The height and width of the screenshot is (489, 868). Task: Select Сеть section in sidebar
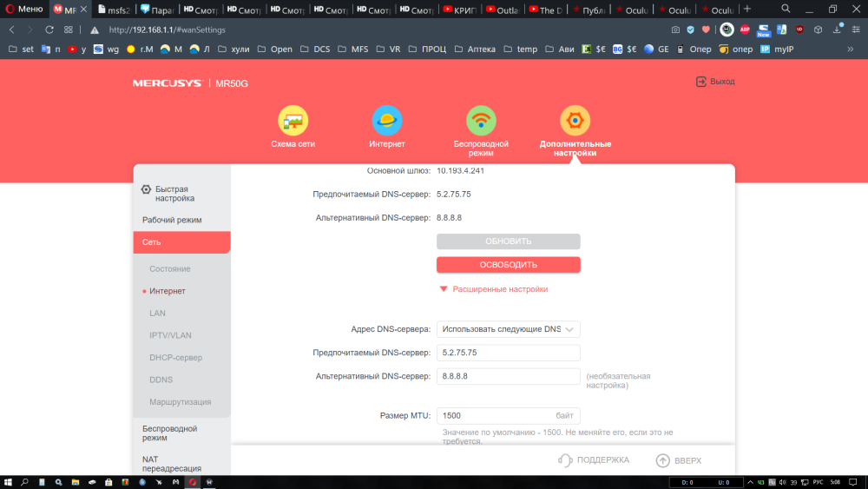(x=181, y=242)
